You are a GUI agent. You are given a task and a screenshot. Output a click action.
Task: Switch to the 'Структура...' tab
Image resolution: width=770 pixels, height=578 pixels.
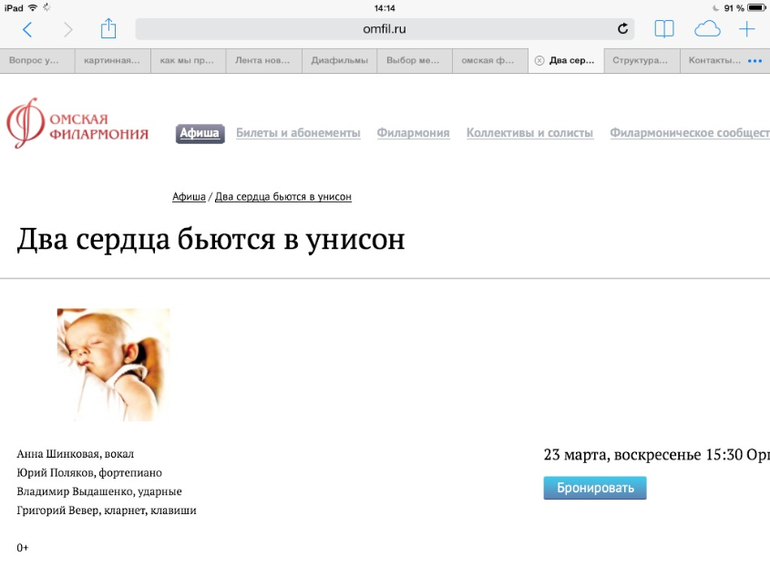[x=641, y=60]
